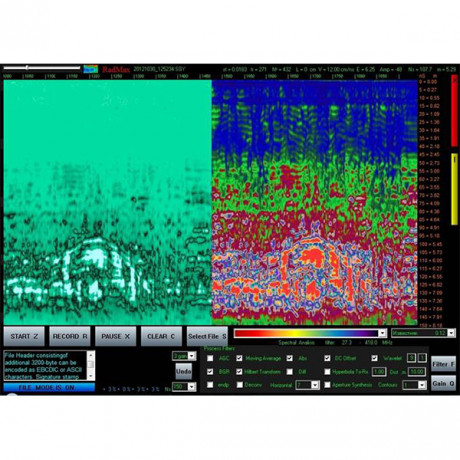Pause acquisition with PAUSE X
460x460 pixels.
[115, 336]
